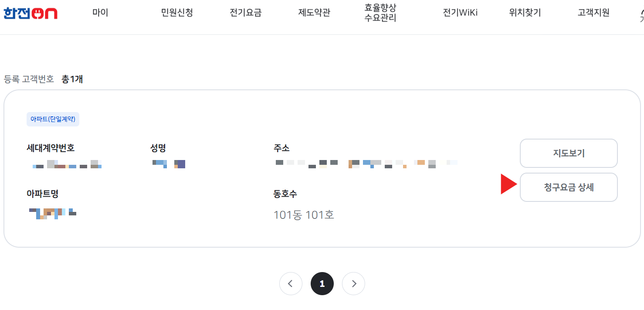Click the previous page arrow in pagination
Screen dimensions: 644x310
pyautogui.click(x=291, y=283)
